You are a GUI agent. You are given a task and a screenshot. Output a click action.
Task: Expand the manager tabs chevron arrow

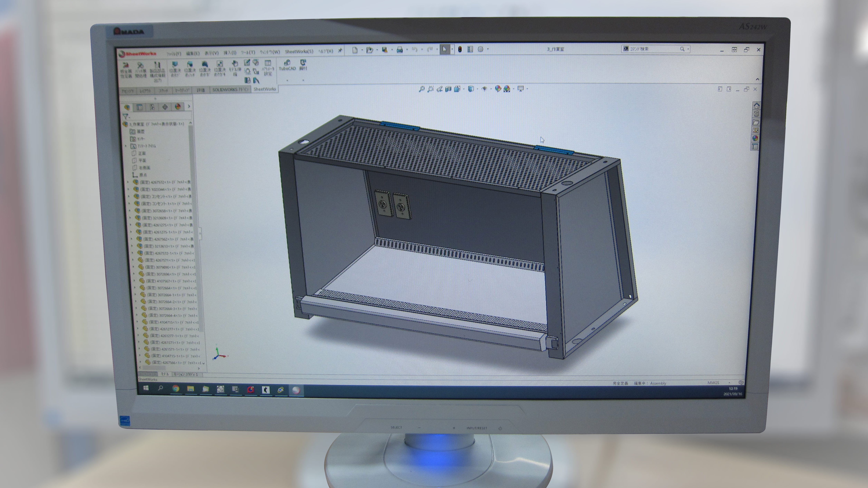click(x=189, y=106)
